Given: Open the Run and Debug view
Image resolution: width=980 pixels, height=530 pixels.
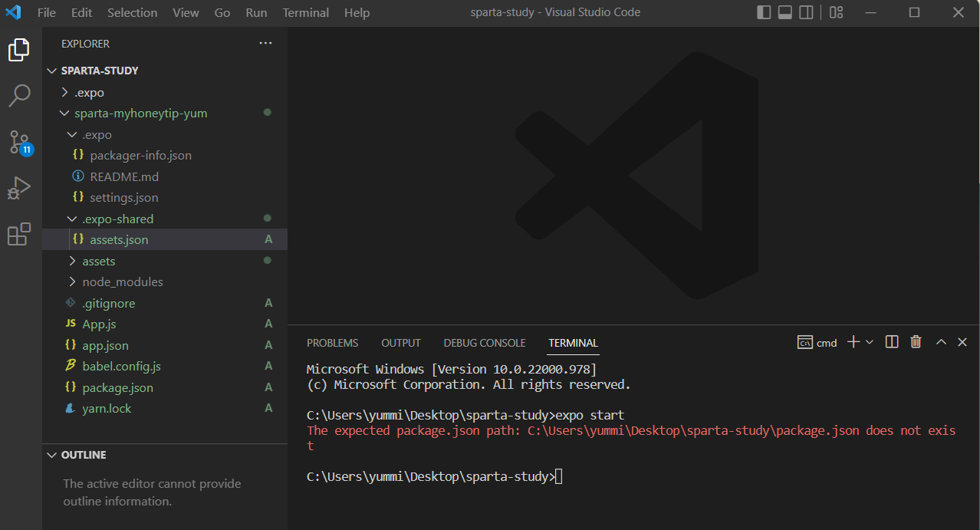Looking at the screenshot, I should pyautogui.click(x=19, y=188).
